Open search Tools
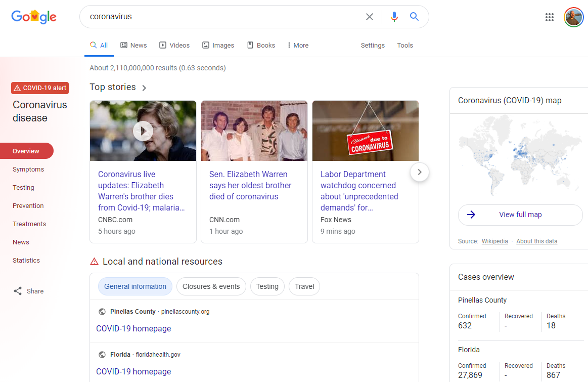The height and width of the screenshot is (382, 588). tap(405, 46)
